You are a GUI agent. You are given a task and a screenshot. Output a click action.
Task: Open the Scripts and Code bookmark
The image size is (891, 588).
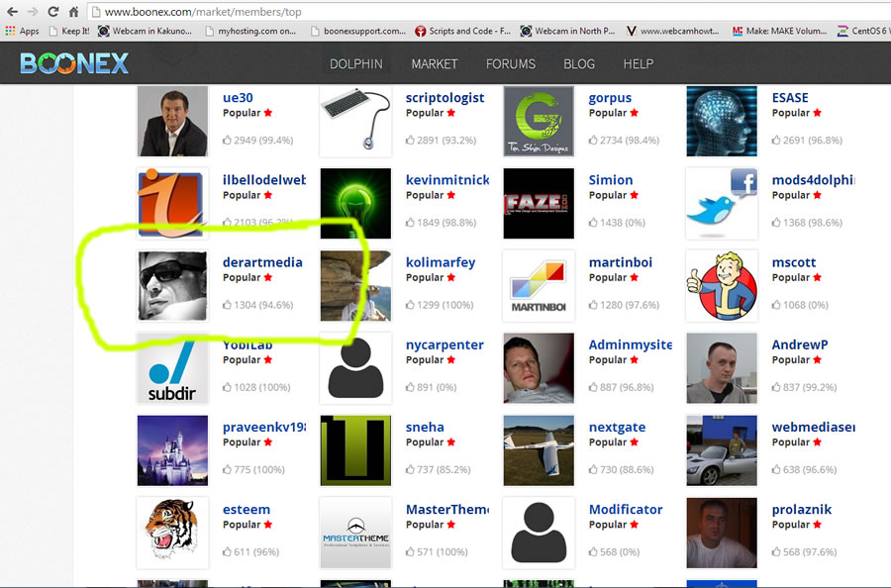pos(462,31)
